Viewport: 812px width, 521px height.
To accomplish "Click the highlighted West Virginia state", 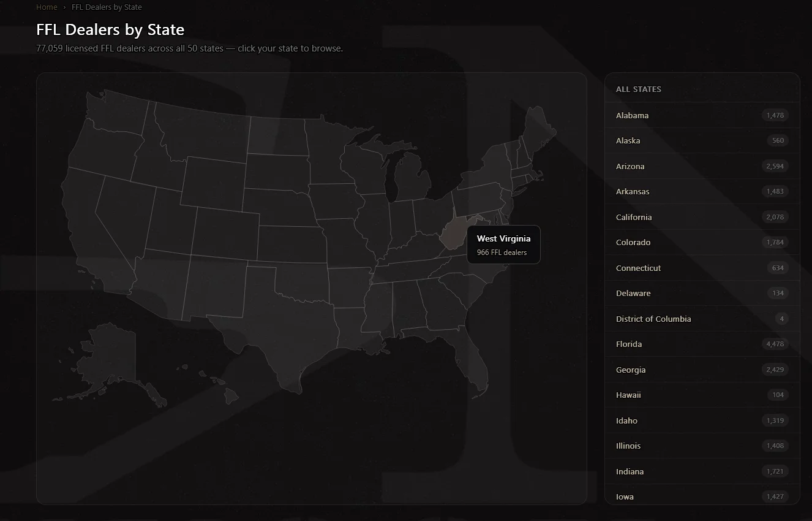I will point(454,233).
